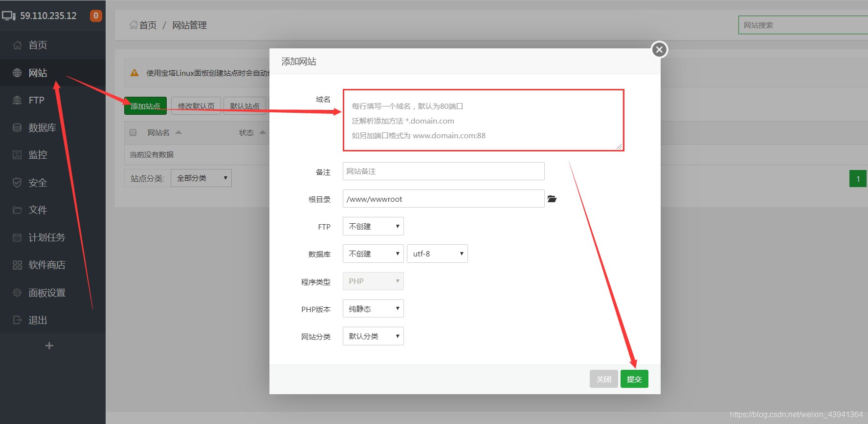The height and width of the screenshot is (424, 868).
Task: Close the 添加网站 dialog with X
Action: pyautogui.click(x=659, y=49)
